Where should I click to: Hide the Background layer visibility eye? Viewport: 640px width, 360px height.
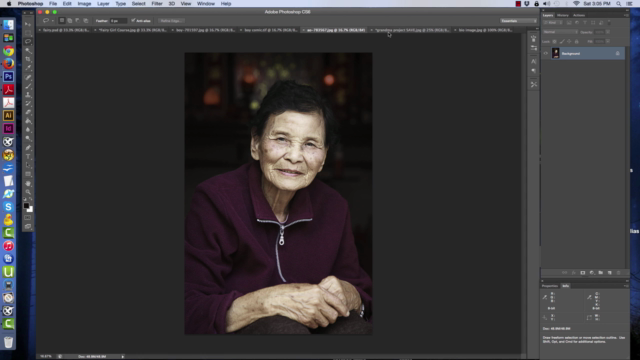[x=546, y=53]
